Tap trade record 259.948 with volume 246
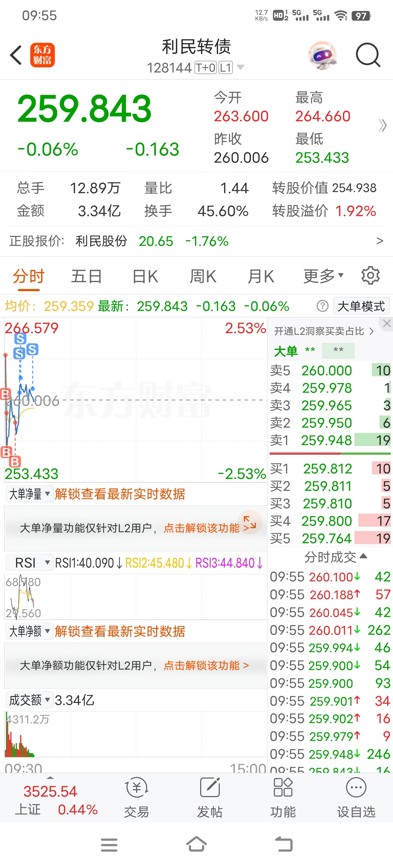The width and height of the screenshot is (393, 868). pyautogui.click(x=330, y=754)
